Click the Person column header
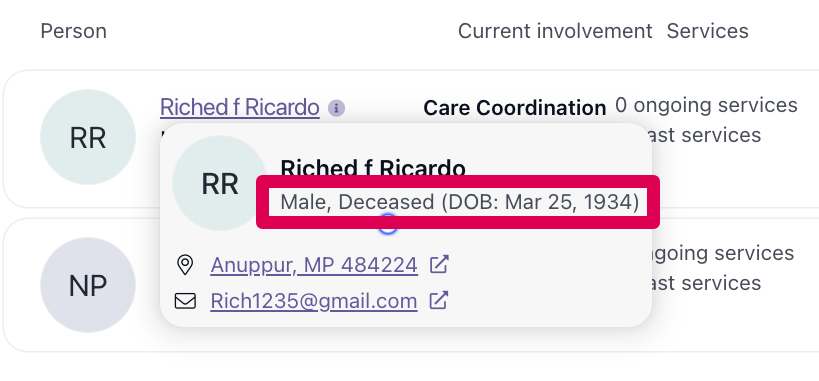Screen dimensions: 819x381 pos(74,31)
